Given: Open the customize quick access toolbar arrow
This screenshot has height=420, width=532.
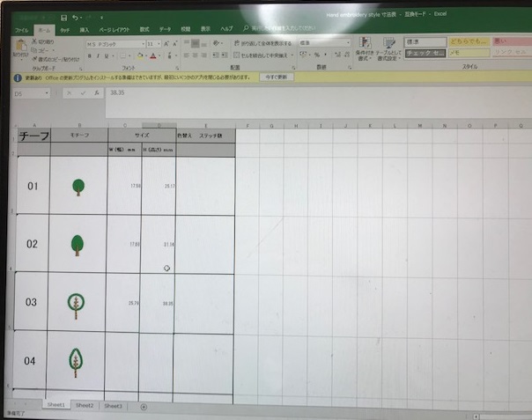Looking at the screenshot, I should (101, 18).
